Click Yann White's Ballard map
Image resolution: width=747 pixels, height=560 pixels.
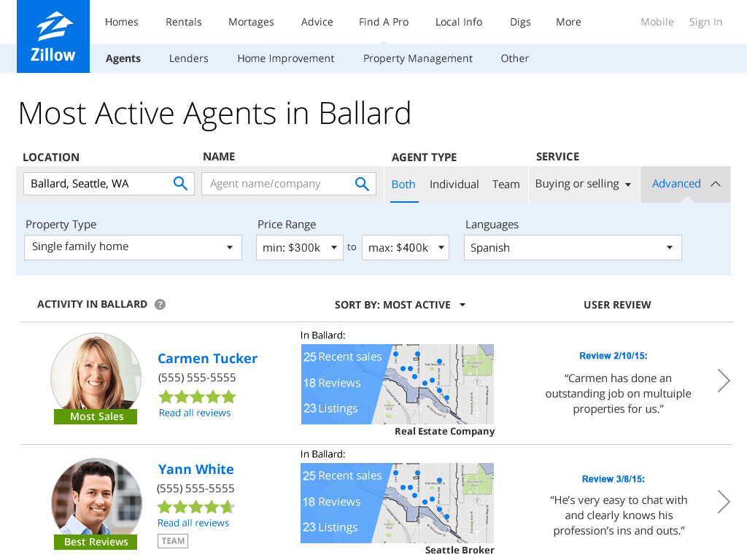[x=398, y=503]
